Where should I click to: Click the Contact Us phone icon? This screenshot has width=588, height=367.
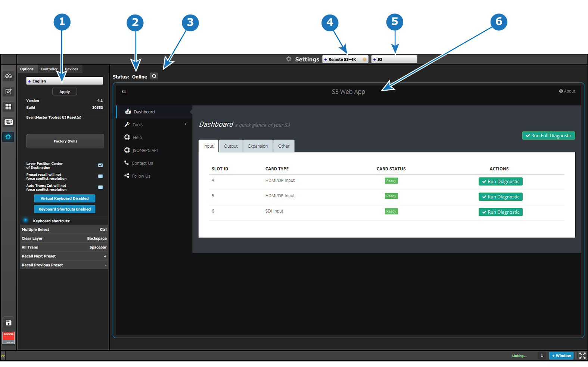(x=127, y=163)
